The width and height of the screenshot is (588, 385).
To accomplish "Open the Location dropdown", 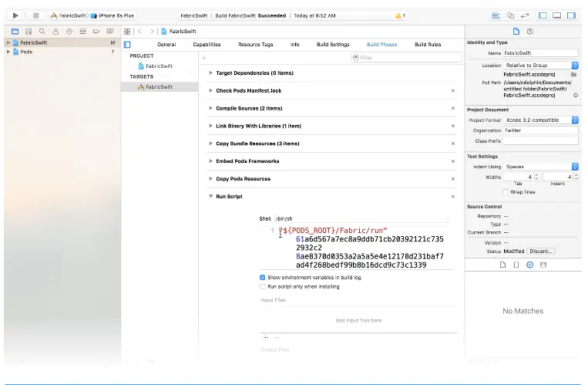I will coord(541,66).
